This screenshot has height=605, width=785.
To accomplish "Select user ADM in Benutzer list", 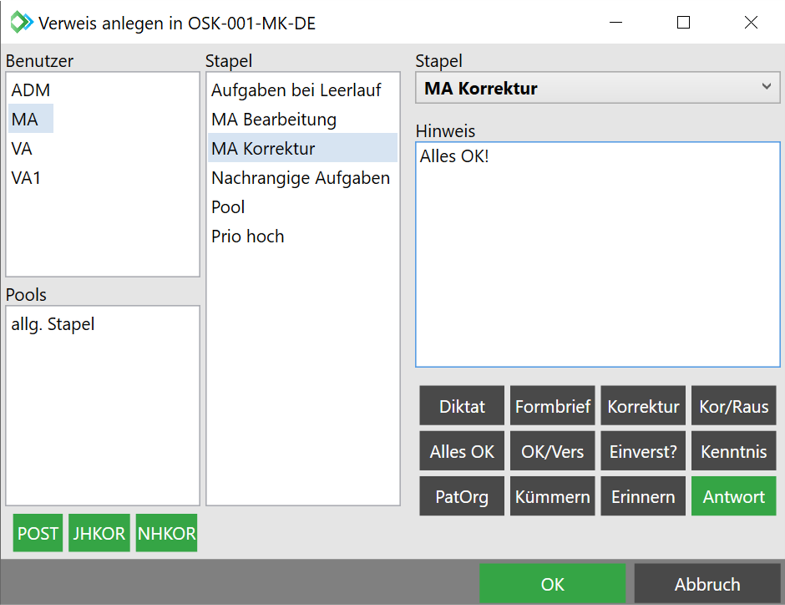I will coord(31,90).
